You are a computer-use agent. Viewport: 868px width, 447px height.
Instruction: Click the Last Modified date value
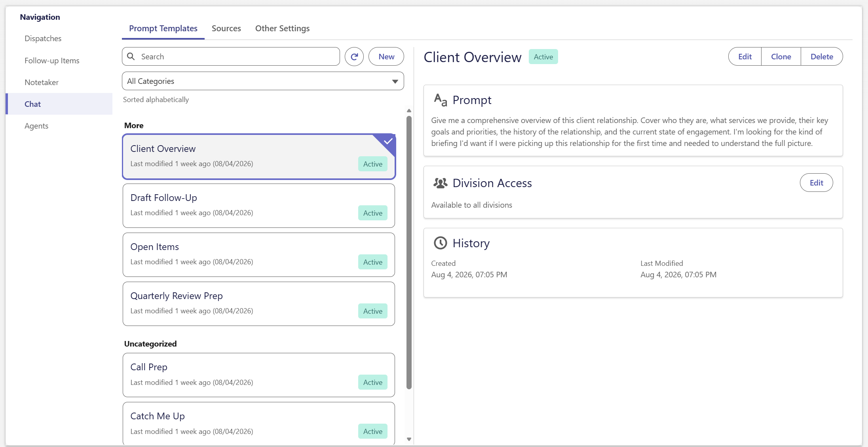(x=678, y=275)
